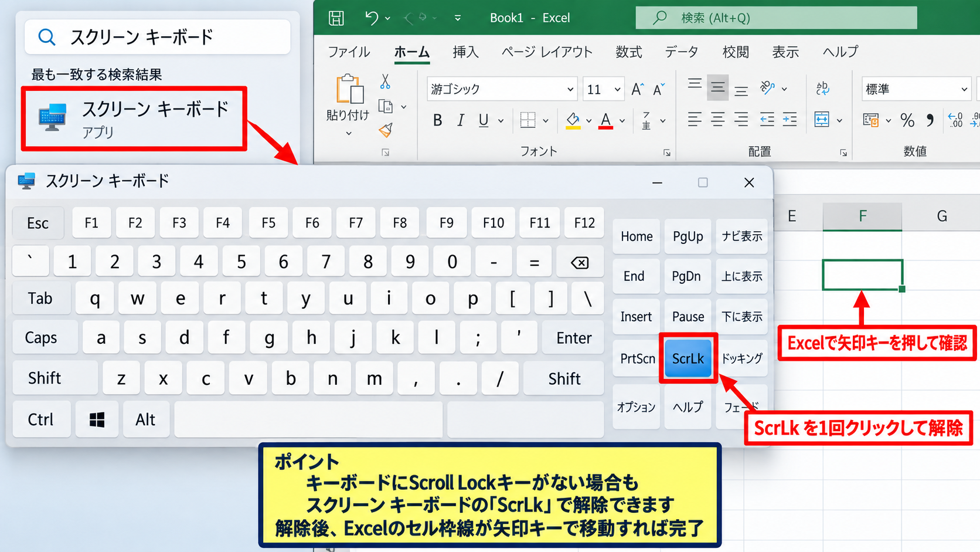Expand the underline style arrow
Screen dimensions: 980x552
[x=501, y=121]
